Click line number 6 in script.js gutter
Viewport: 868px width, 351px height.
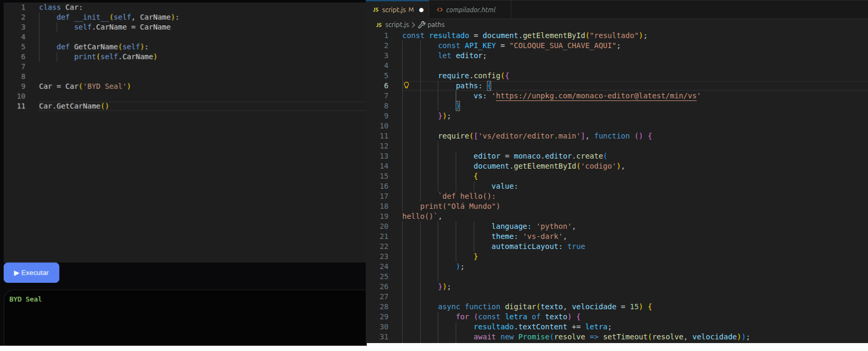click(x=386, y=86)
